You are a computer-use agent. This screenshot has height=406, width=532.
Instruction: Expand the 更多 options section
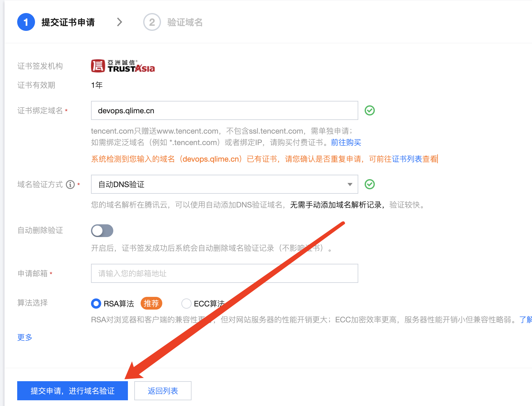[x=25, y=337]
